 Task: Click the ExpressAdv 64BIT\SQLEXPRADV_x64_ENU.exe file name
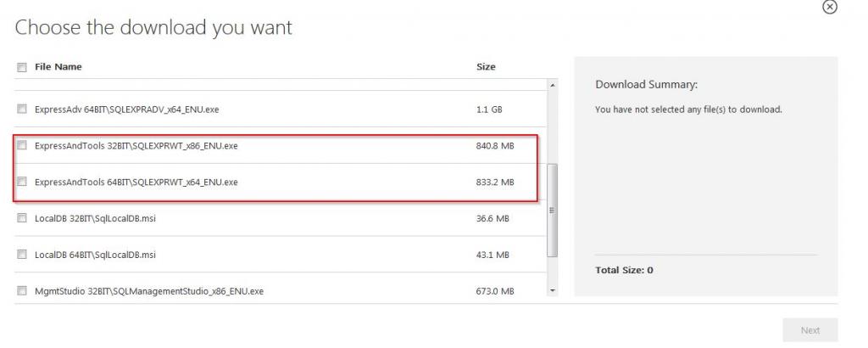click(x=127, y=109)
